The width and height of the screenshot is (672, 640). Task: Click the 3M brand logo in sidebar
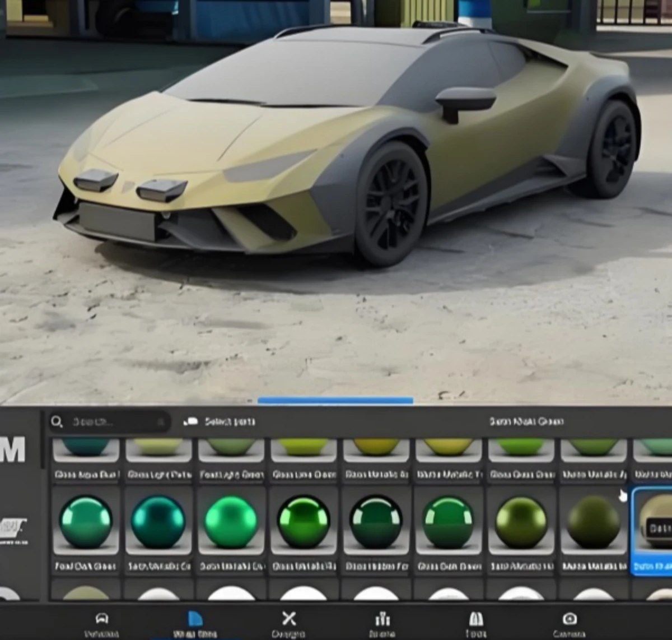tap(13, 448)
